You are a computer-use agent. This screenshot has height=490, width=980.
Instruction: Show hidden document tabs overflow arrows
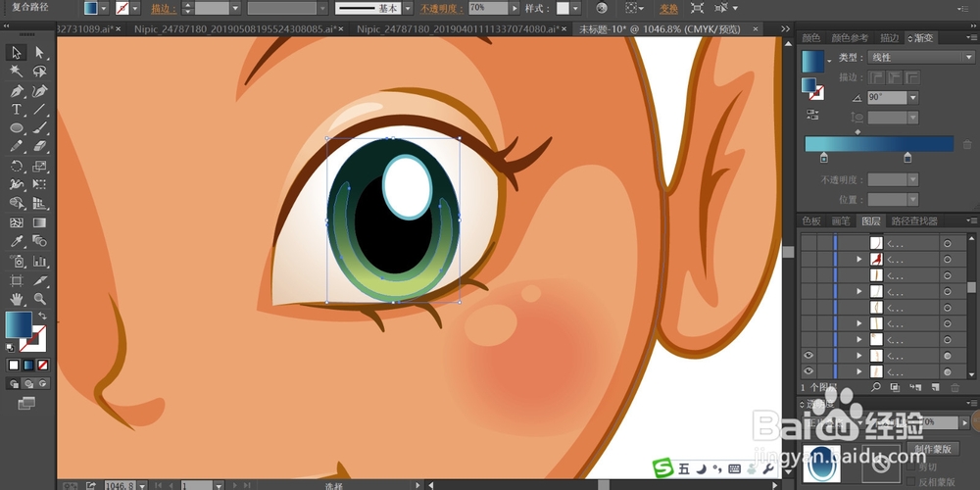(786, 28)
